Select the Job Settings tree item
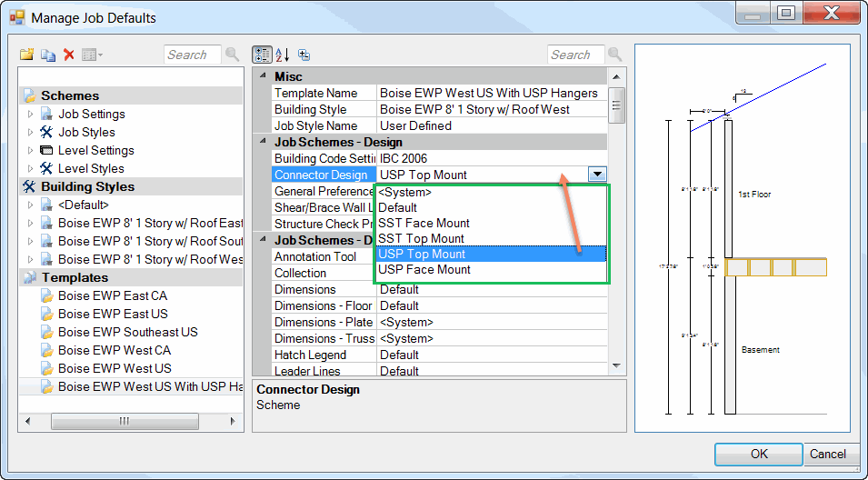The width and height of the screenshot is (868, 480). pyautogui.click(x=91, y=114)
